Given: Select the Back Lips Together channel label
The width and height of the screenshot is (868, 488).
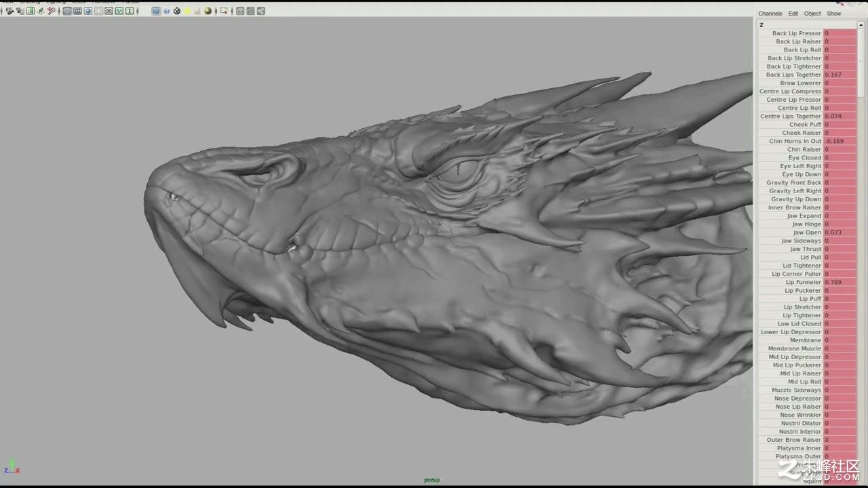Looking at the screenshot, I should 793,75.
